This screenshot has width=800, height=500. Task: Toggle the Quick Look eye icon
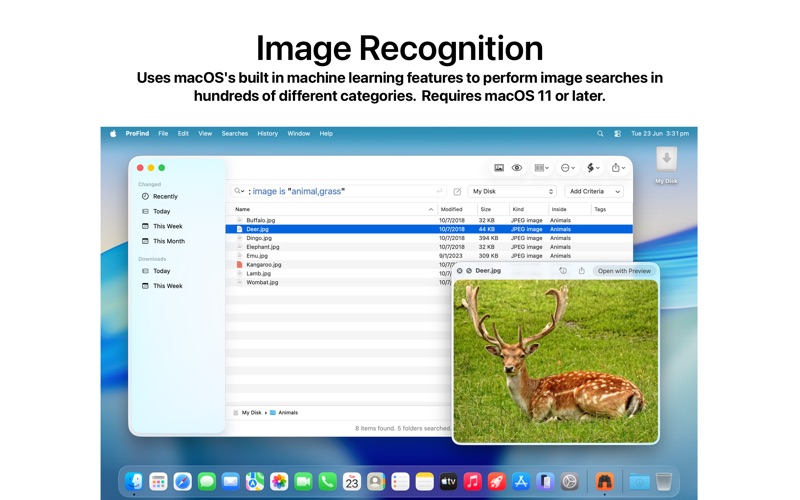[517, 168]
